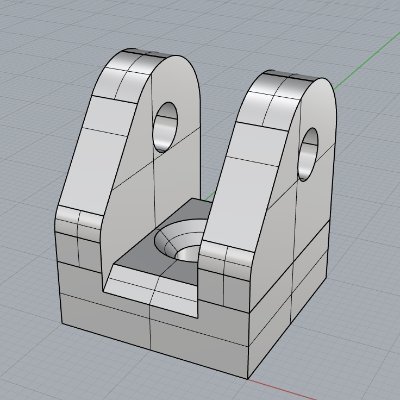Viewport: 400px width, 400px height.
Task: Click the red X-axis line in the viewport
Action: 282,390
